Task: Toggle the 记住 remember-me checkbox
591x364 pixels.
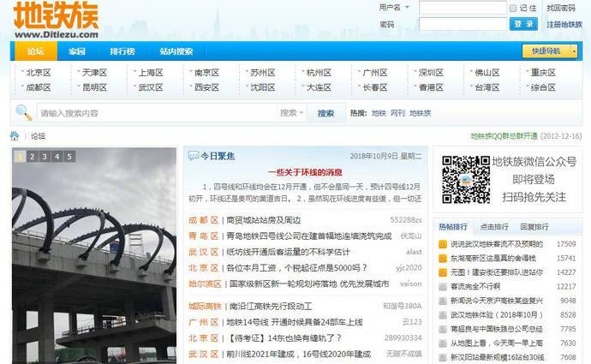Action: point(512,8)
